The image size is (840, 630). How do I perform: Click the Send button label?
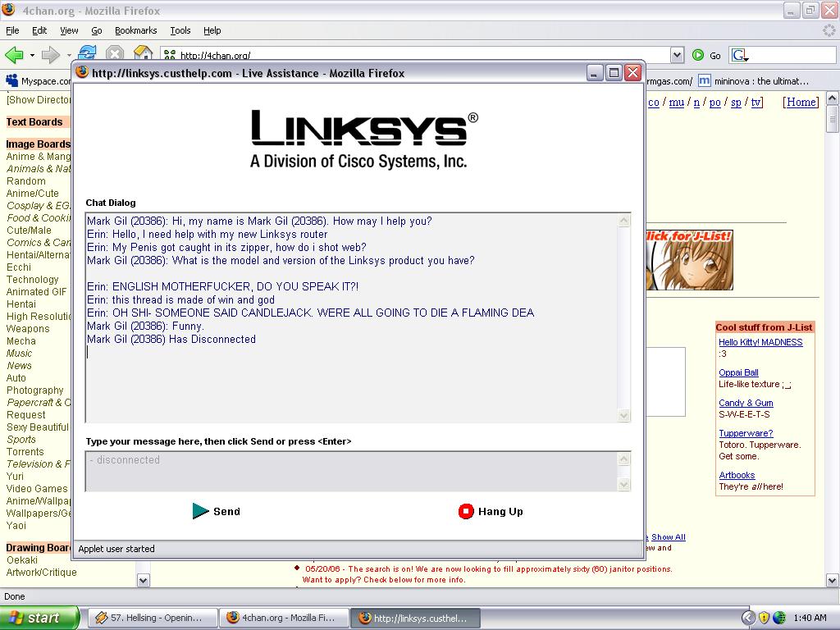[226, 512]
